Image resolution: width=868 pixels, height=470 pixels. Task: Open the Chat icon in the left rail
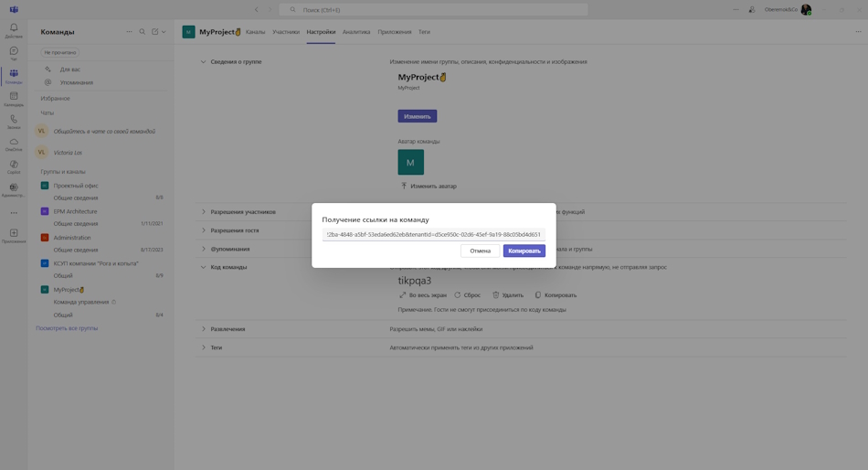pyautogui.click(x=14, y=51)
